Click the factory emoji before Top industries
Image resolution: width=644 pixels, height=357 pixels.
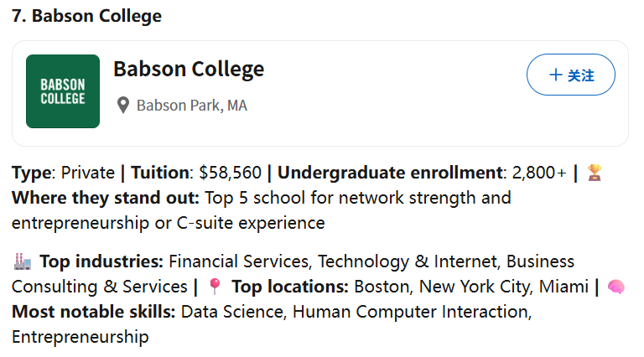click(x=22, y=261)
